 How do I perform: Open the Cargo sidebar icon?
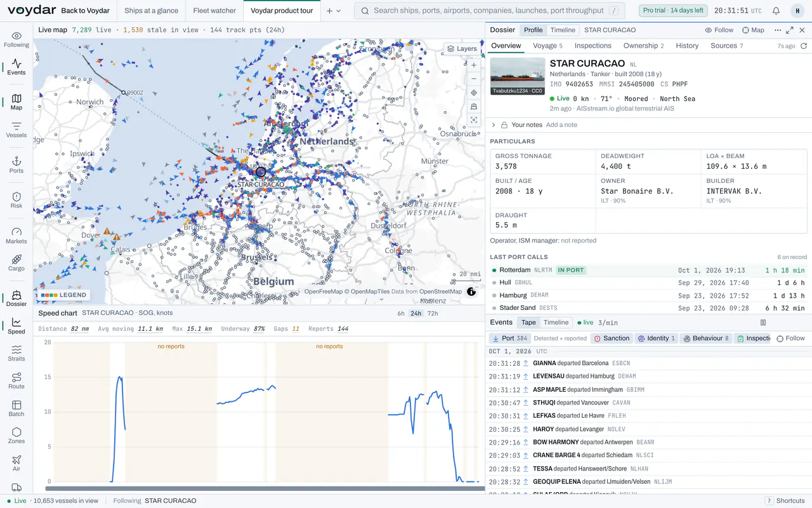[x=16, y=263]
